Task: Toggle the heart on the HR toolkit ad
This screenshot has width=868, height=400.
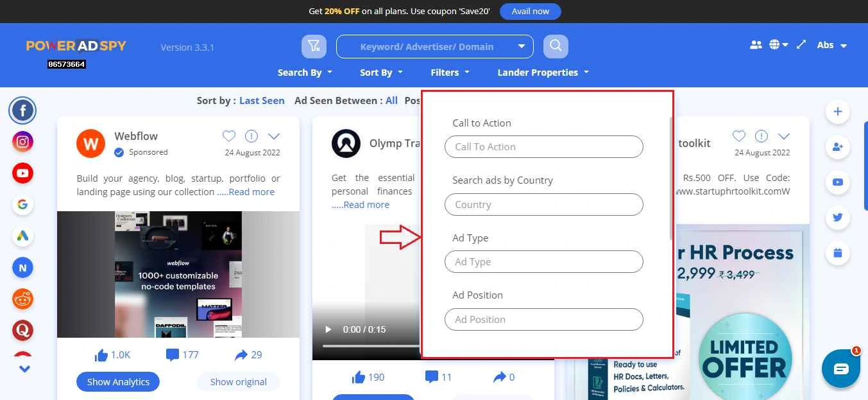Action: (739, 136)
